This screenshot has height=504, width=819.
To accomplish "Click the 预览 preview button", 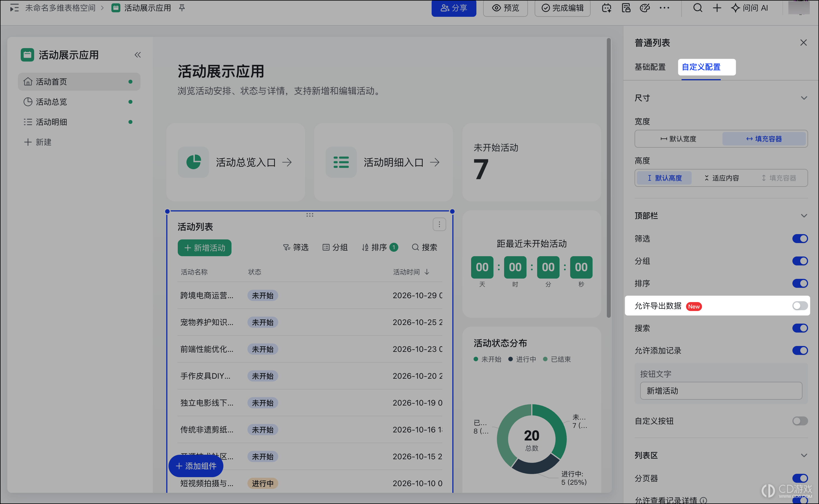I will (x=506, y=8).
